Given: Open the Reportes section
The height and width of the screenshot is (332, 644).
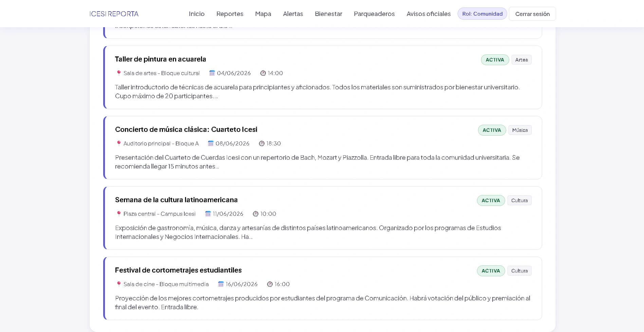Looking at the screenshot, I should click(230, 14).
